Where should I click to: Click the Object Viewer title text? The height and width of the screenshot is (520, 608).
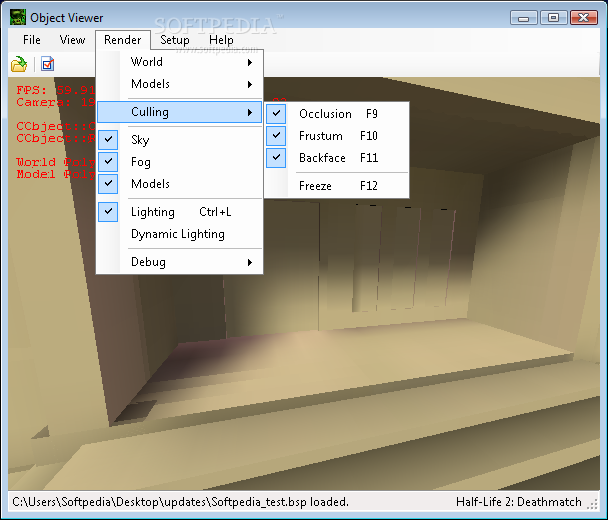click(67, 18)
